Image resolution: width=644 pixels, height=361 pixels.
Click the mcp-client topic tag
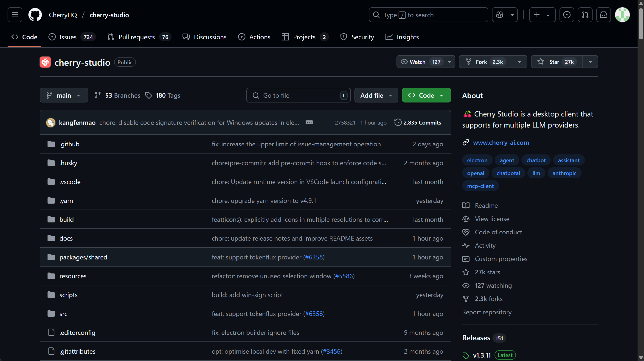pos(480,186)
